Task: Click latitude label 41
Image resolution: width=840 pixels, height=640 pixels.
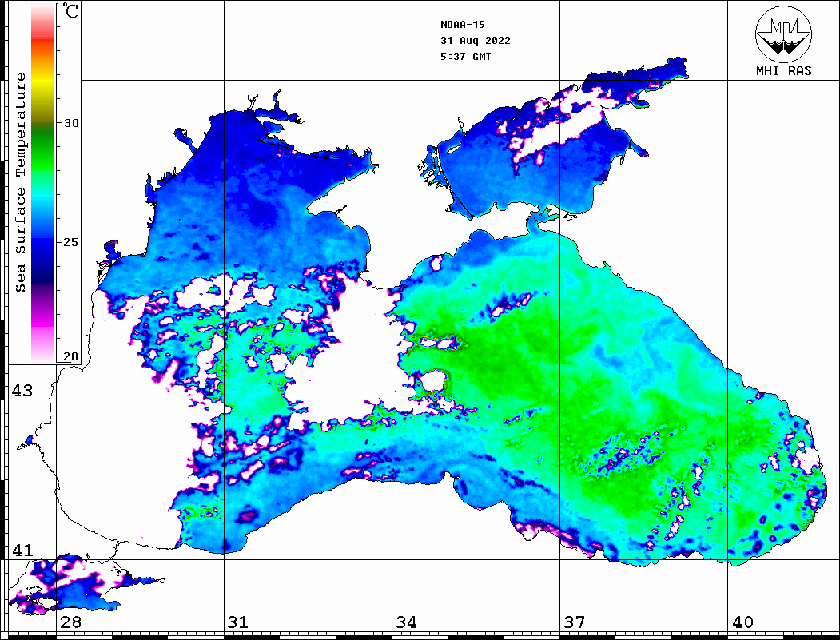Action: point(22,550)
